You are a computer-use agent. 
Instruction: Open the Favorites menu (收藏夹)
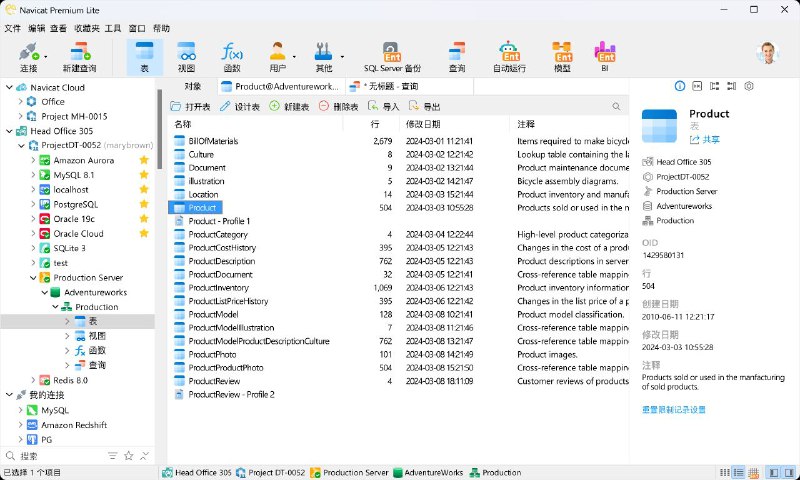pyautogui.click(x=87, y=29)
